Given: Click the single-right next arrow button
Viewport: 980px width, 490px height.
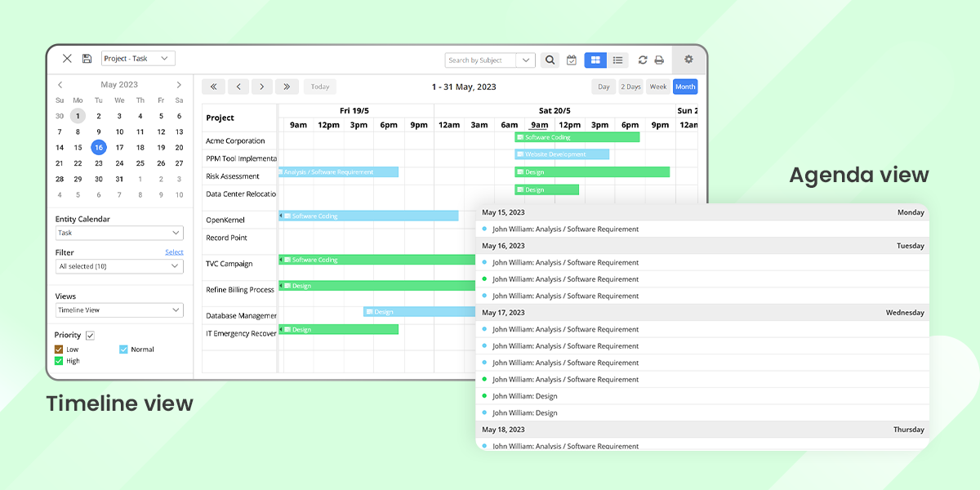Looking at the screenshot, I should [262, 87].
